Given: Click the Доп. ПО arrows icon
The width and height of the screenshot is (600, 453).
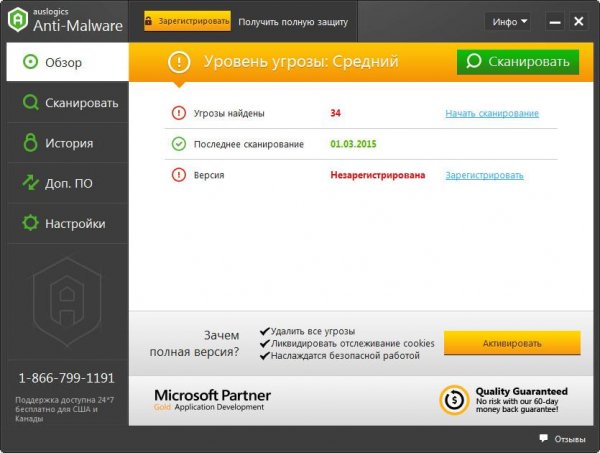Looking at the screenshot, I should point(30,183).
